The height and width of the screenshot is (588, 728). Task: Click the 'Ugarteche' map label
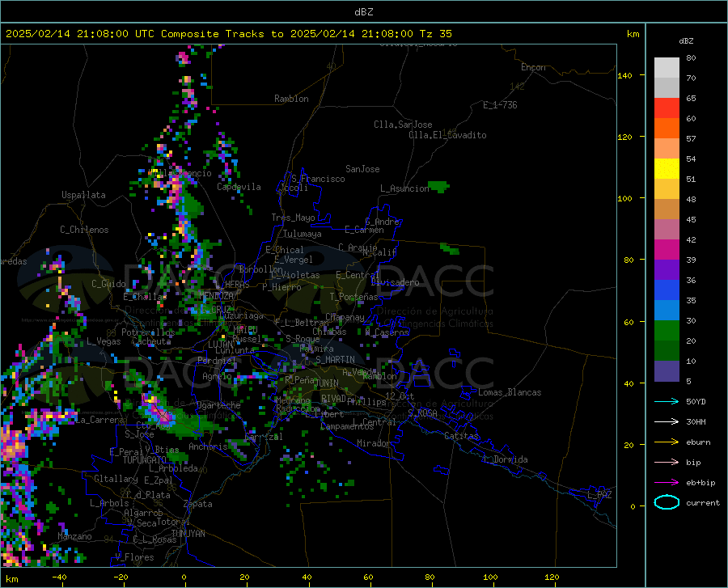point(218,405)
